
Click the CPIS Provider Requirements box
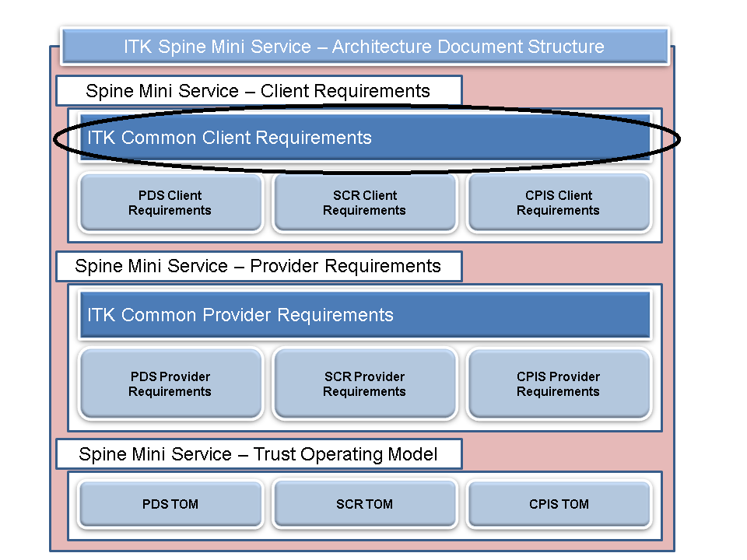click(x=558, y=384)
